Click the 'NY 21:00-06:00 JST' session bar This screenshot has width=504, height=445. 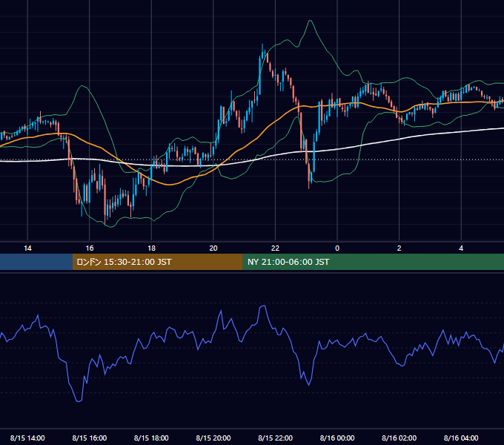pyautogui.click(x=373, y=262)
